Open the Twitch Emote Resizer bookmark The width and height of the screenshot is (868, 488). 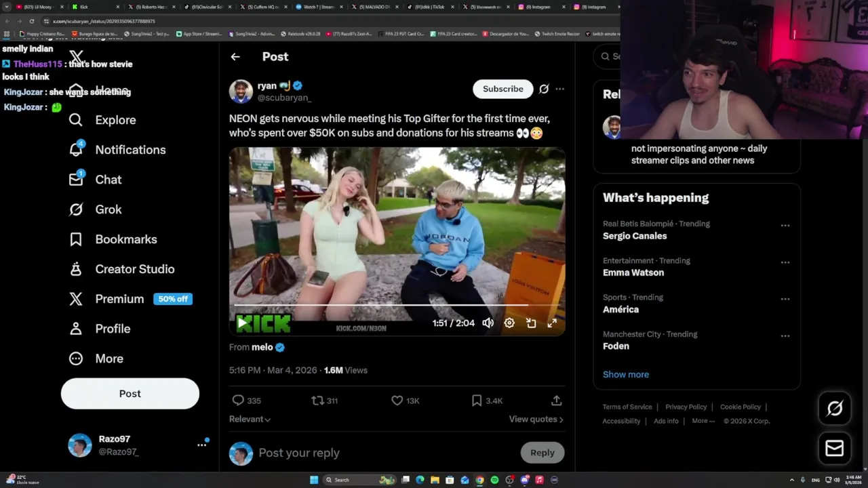tap(557, 34)
